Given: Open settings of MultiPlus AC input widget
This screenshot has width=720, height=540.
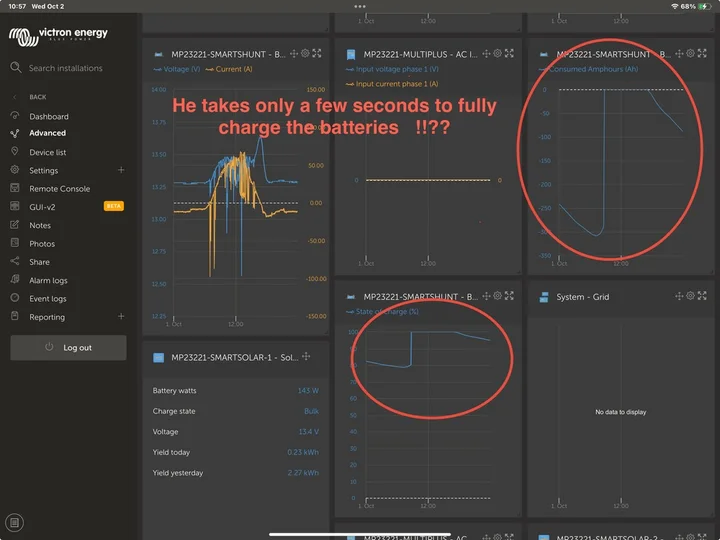Looking at the screenshot, I should pyautogui.click(x=497, y=53).
